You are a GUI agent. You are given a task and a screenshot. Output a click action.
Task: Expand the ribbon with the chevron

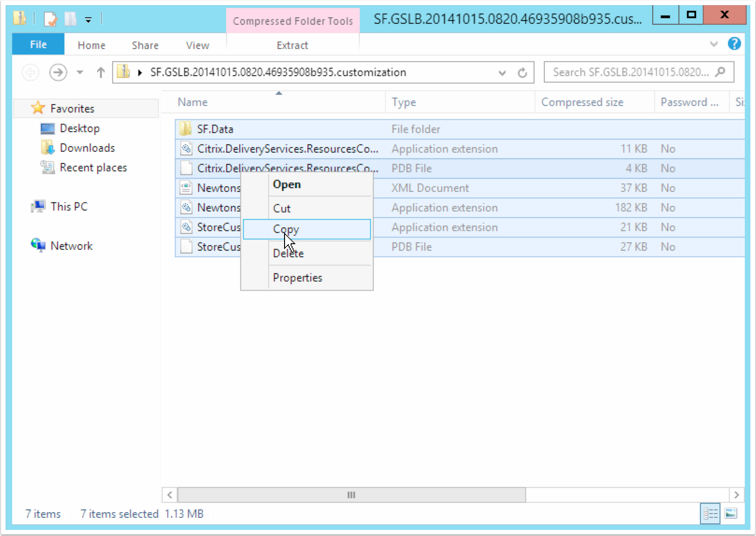coord(713,44)
